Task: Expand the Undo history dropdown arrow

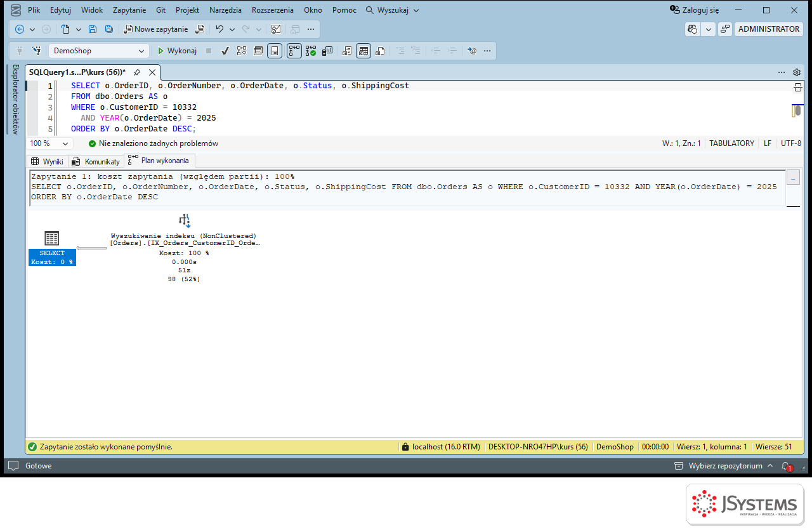Action: (232, 29)
